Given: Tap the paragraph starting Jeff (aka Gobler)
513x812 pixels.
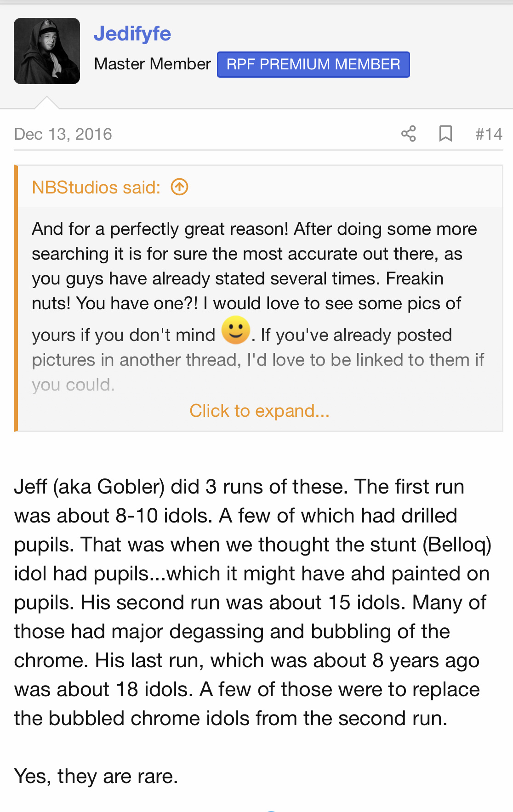Looking at the screenshot, I should (253, 602).
